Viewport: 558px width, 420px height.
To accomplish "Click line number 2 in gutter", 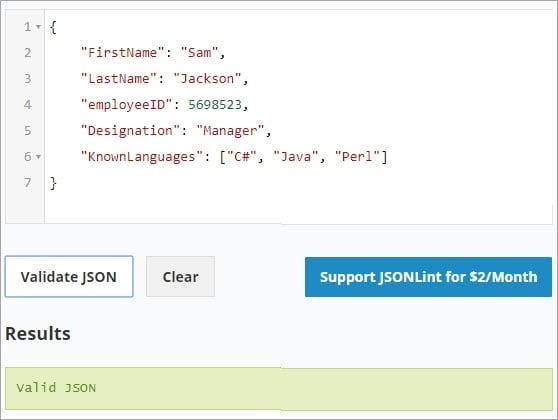I will click(x=28, y=53).
